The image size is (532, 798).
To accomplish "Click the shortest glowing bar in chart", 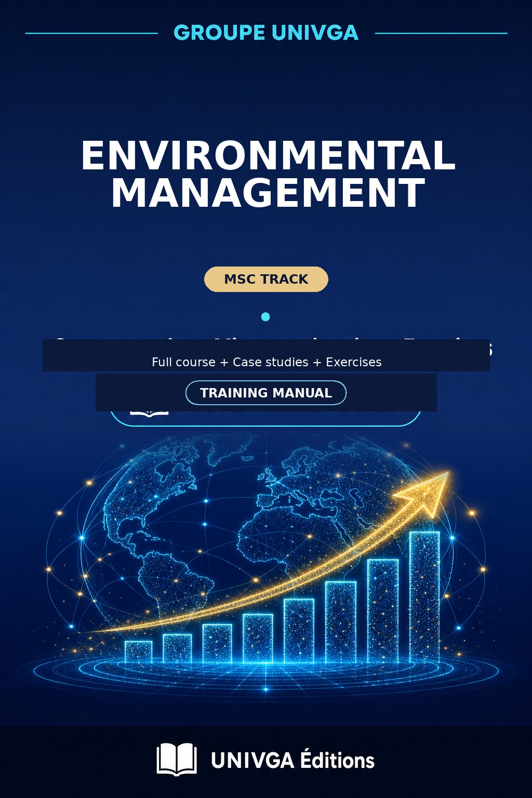I will point(139,652).
